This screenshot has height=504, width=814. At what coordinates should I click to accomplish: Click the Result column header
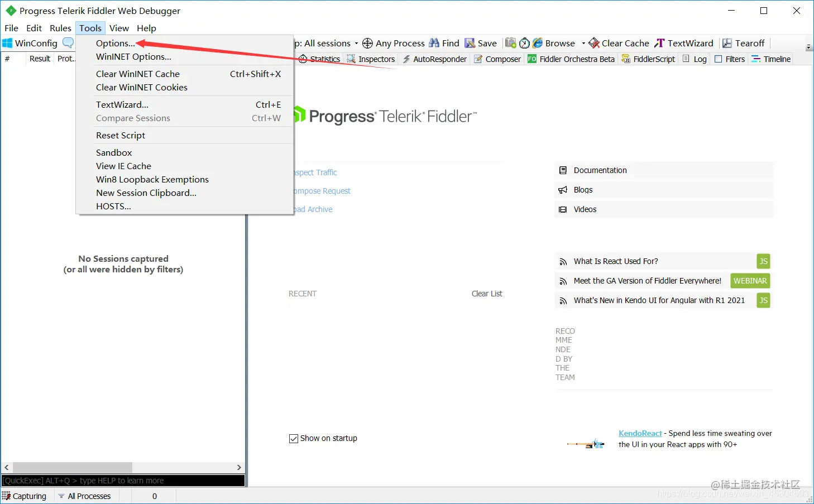click(40, 59)
